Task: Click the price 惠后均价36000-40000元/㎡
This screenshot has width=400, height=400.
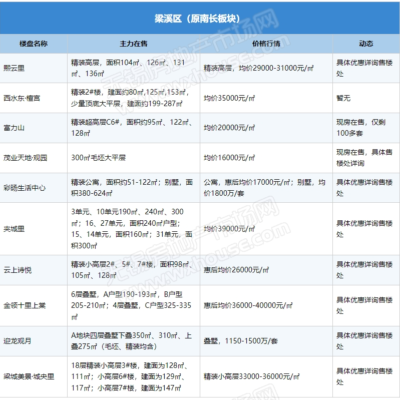Action: [x=248, y=306]
